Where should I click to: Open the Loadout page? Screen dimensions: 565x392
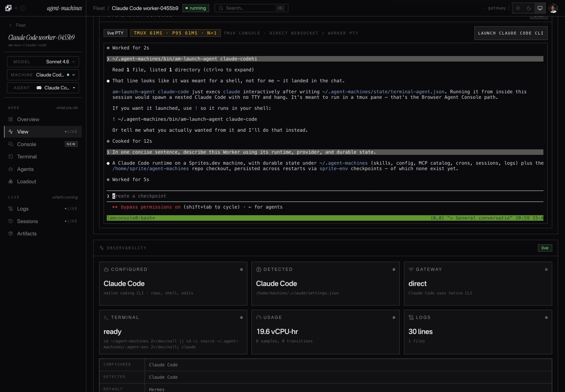pos(43,181)
